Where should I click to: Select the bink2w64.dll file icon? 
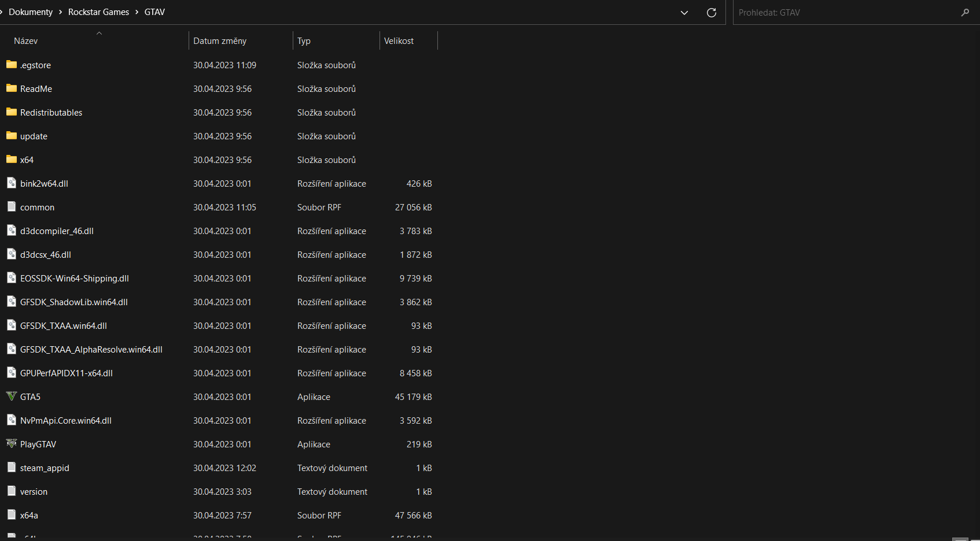[12, 183]
